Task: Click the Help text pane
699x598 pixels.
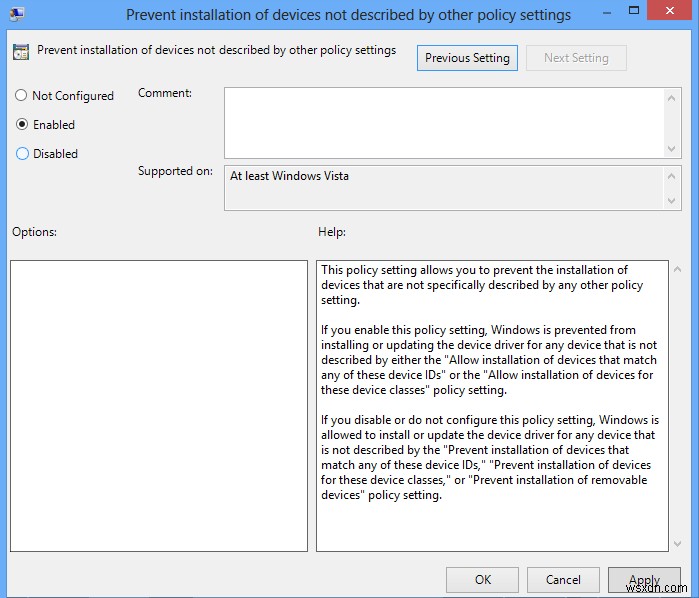Action: pos(492,406)
